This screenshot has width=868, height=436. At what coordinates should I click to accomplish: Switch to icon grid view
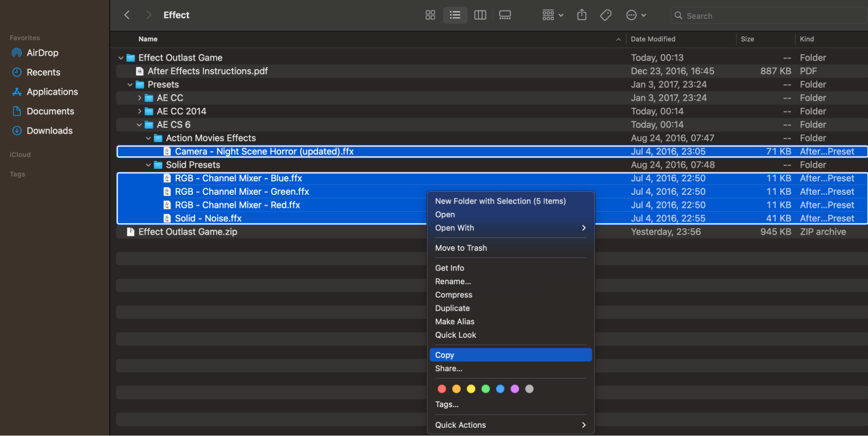(x=430, y=15)
